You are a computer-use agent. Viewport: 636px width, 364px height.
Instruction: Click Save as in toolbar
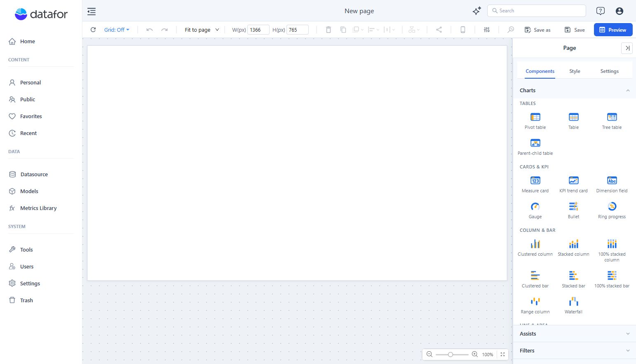pyautogui.click(x=537, y=30)
